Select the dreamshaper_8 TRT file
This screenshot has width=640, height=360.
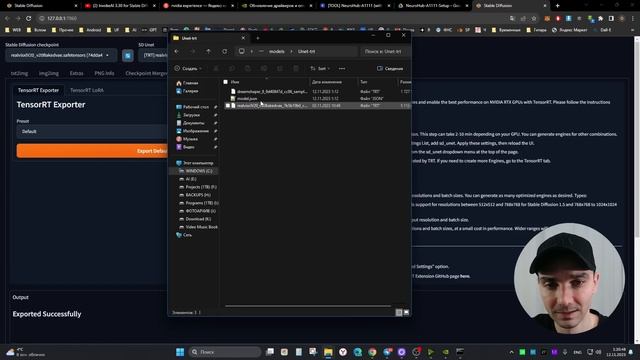click(272, 92)
